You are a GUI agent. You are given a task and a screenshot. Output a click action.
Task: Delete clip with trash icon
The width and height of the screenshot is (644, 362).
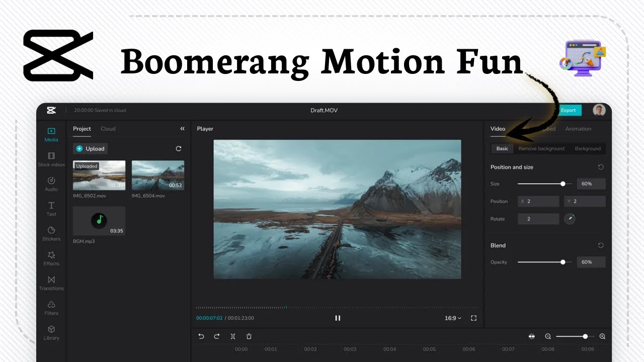point(249,336)
